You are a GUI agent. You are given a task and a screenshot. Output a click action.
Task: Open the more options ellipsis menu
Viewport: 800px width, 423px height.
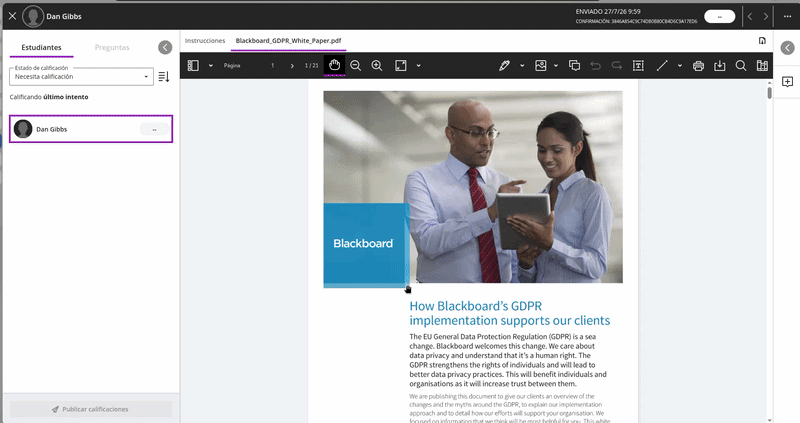[x=787, y=16]
